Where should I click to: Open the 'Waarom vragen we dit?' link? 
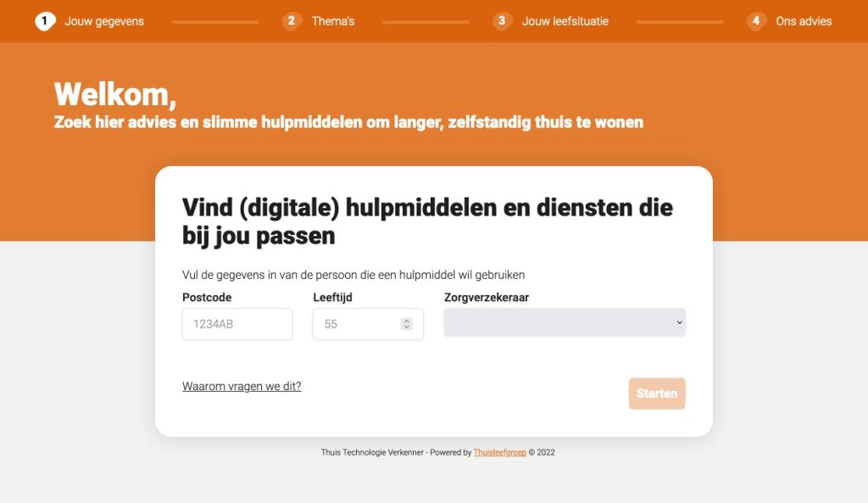click(x=242, y=386)
